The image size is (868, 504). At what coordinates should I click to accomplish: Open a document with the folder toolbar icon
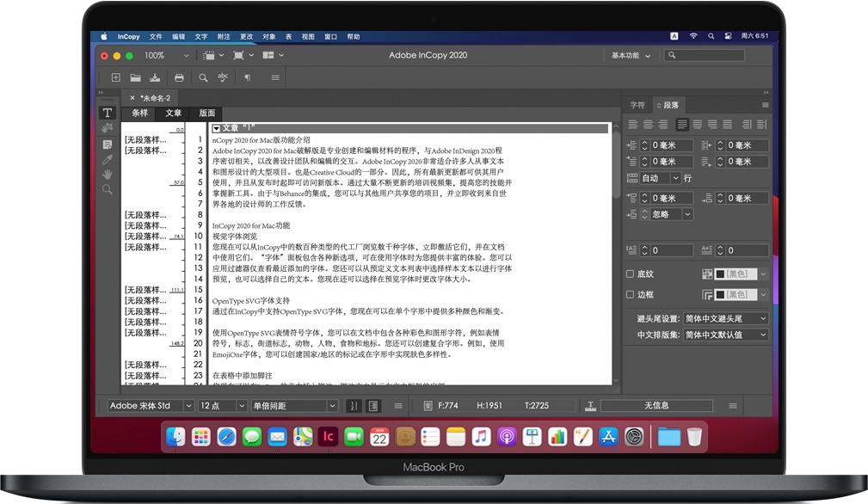(136, 77)
